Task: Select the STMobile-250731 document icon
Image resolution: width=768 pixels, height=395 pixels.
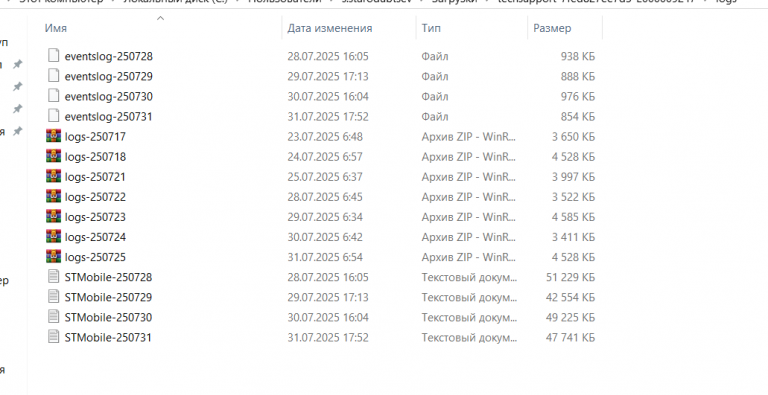Action: pyautogui.click(x=53, y=337)
